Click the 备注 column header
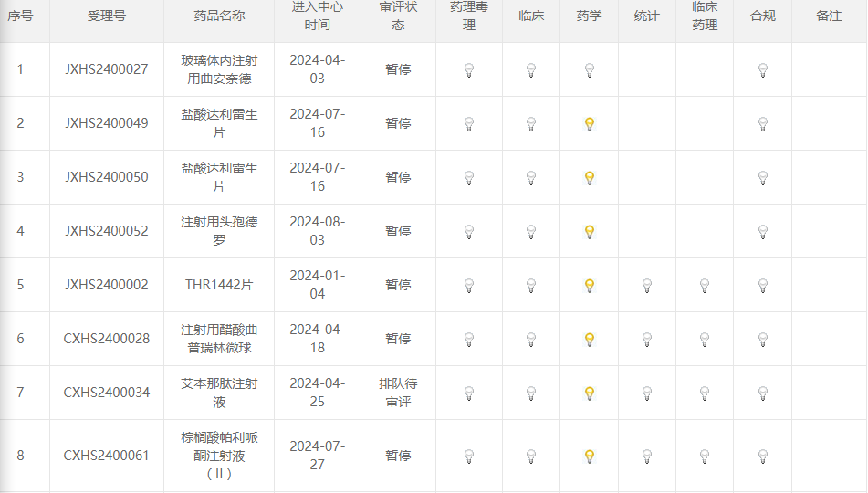868x493 pixels. tap(829, 16)
